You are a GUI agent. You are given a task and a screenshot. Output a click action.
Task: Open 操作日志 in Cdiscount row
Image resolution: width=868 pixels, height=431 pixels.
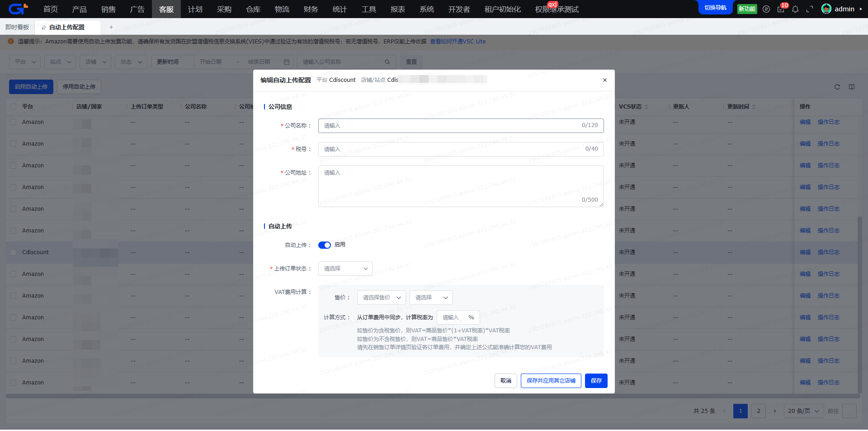(x=829, y=252)
